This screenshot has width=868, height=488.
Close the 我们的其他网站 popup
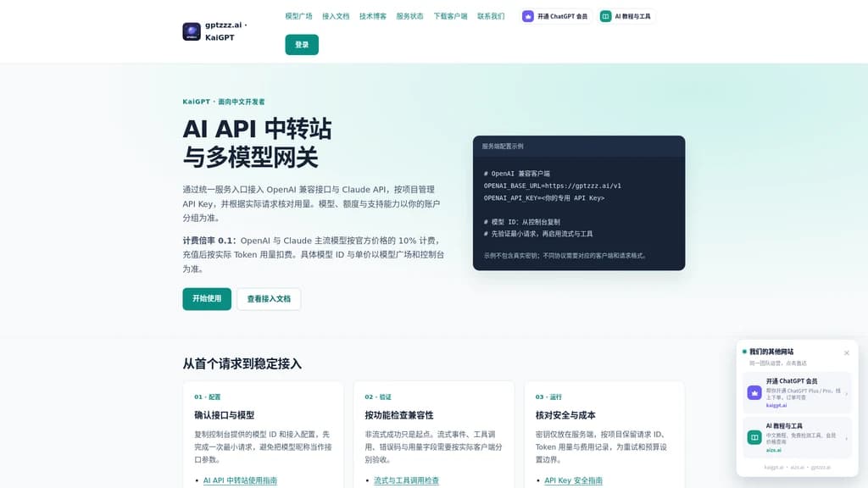[847, 353]
